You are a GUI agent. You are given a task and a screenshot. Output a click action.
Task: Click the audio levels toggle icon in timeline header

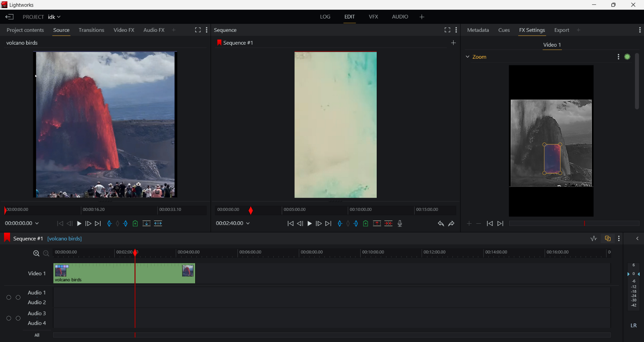pos(594,239)
